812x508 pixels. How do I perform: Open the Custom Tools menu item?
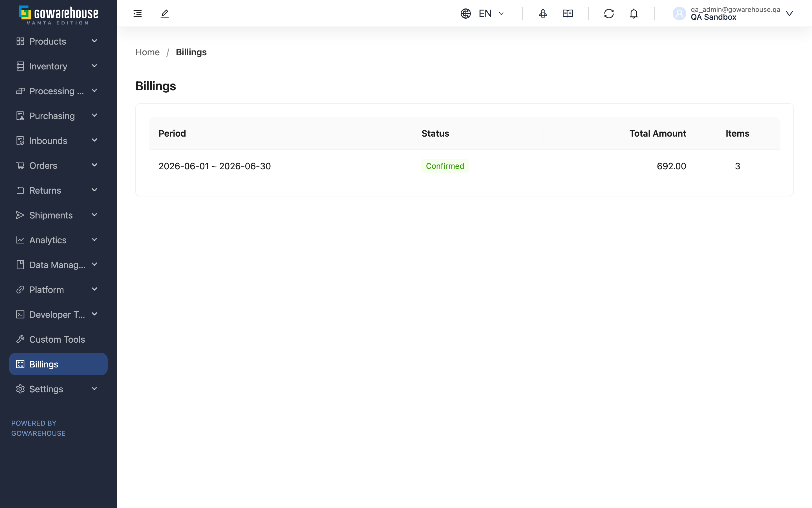(58, 339)
